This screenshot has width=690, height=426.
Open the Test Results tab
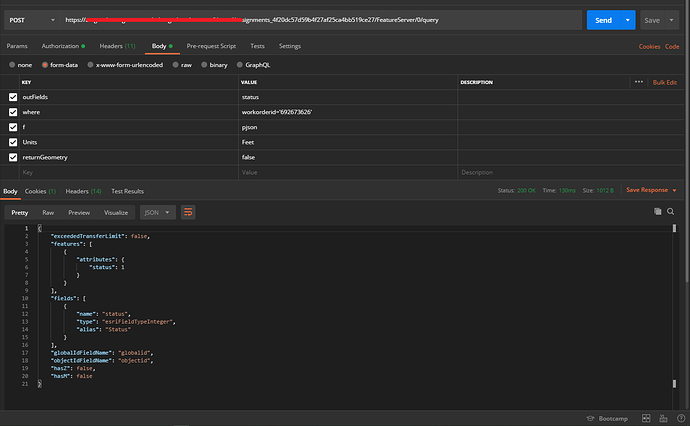(x=127, y=191)
